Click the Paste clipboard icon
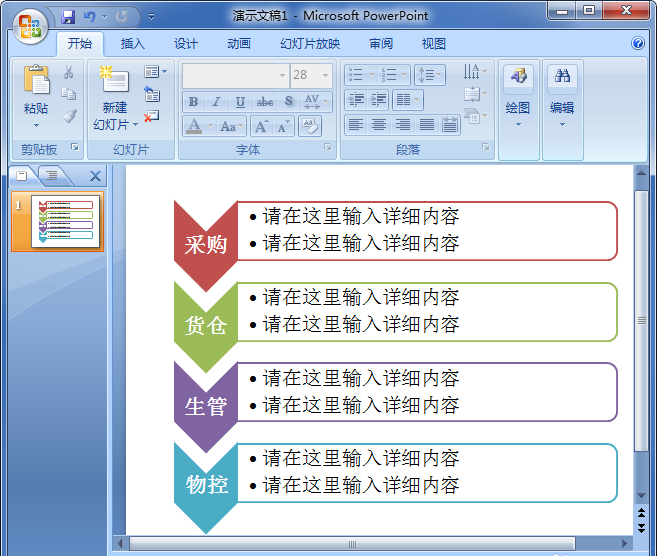657x556 pixels. coord(36,82)
